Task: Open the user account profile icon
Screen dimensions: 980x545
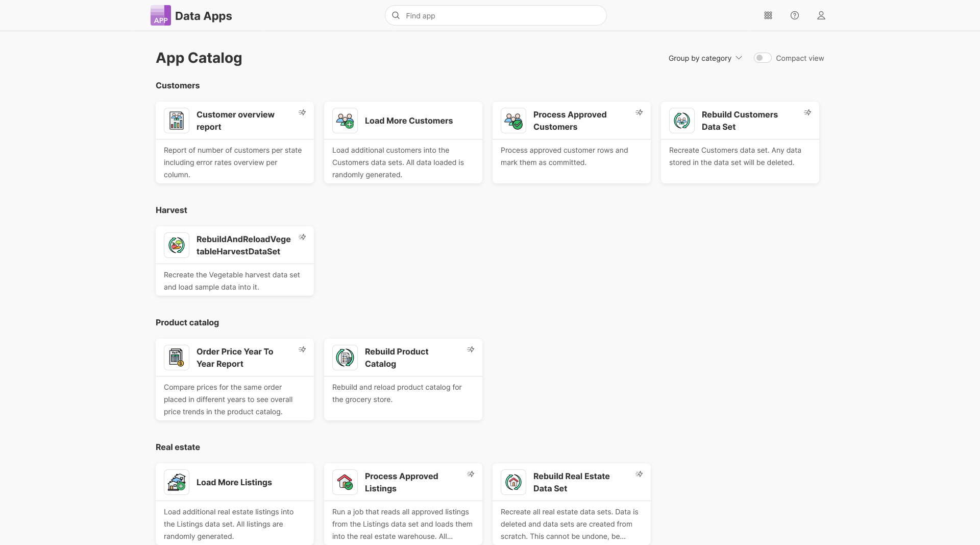Action: (821, 15)
